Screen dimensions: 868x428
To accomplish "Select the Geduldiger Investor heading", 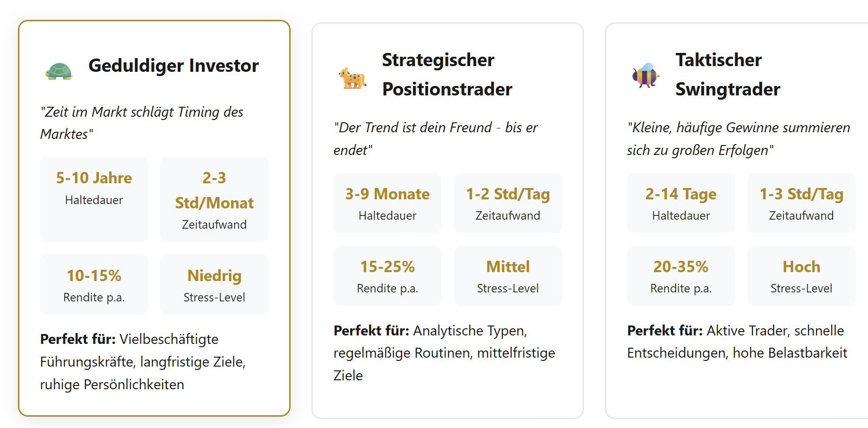I will [x=173, y=66].
